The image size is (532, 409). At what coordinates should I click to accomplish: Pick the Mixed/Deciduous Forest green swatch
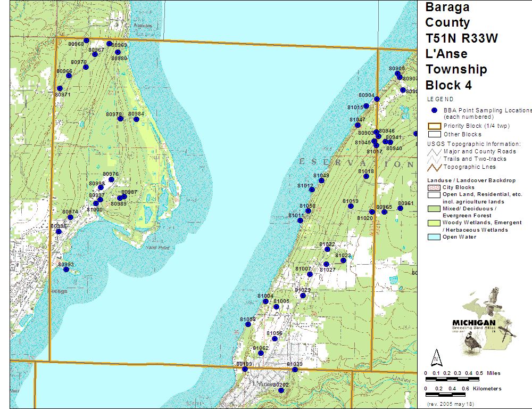click(435, 209)
